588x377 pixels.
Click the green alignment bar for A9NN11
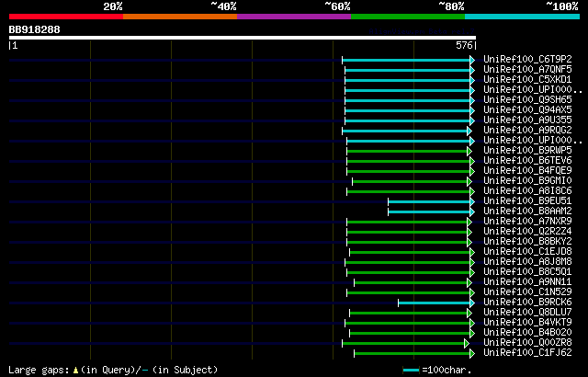pos(411,283)
